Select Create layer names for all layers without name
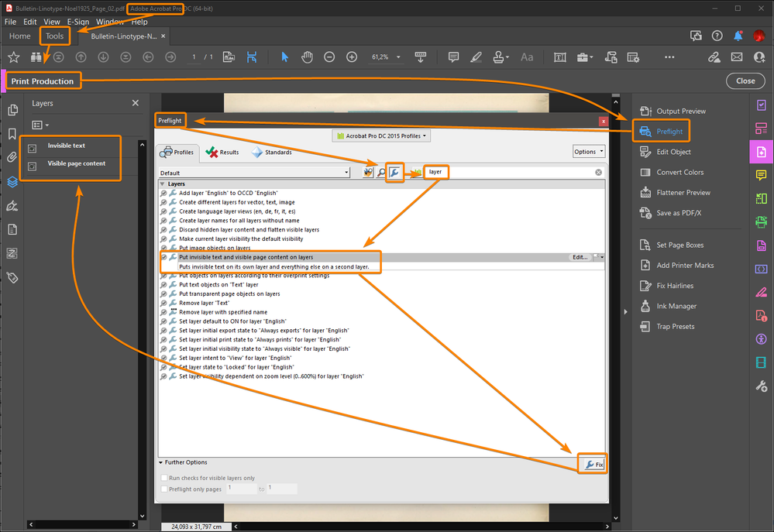Viewport: 774px width, 532px height. click(239, 221)
